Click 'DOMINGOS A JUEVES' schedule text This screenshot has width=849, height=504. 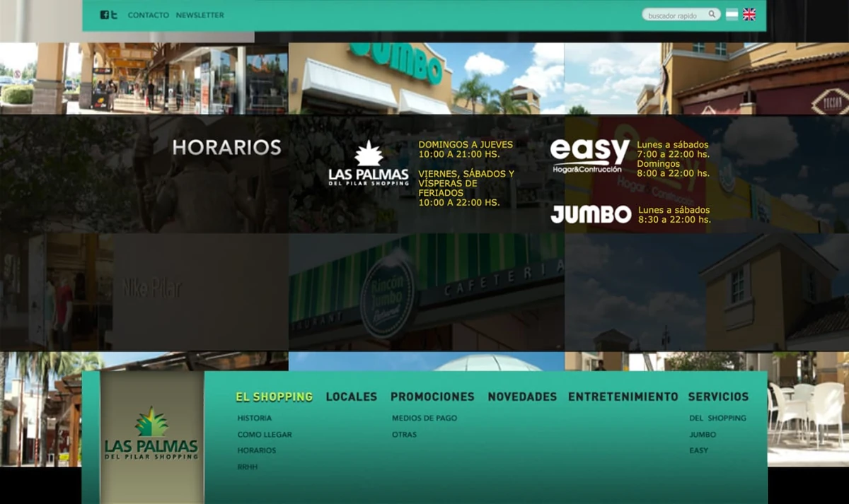pyautogui.click(x=466, y=144)
